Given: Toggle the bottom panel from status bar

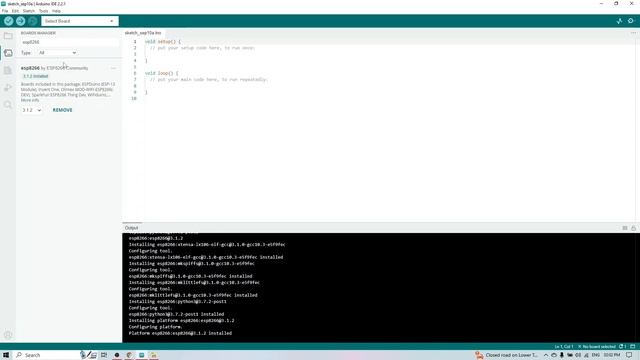Looking at the screenshot, I should coord(633,347).
